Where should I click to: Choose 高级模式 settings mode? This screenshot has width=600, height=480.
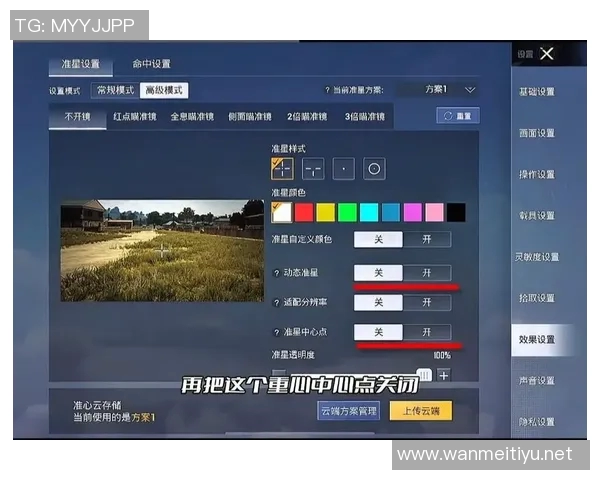(164, 91)
